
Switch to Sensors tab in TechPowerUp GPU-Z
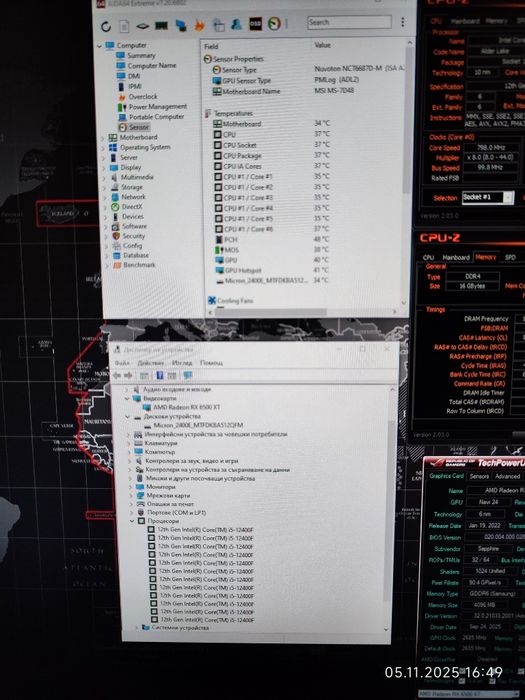[479, 476]
